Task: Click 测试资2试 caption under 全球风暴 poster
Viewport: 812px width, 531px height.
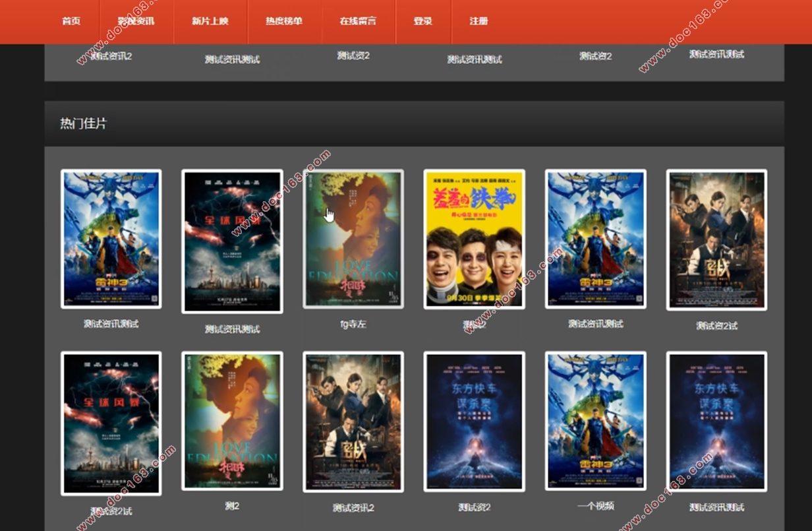Action: tap(111, 511)
